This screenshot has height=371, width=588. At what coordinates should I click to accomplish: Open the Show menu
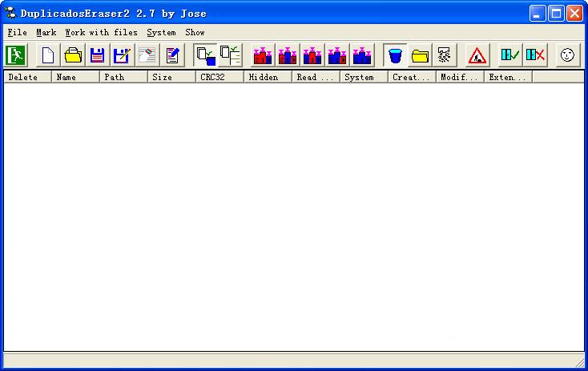(x=195, y=33)
